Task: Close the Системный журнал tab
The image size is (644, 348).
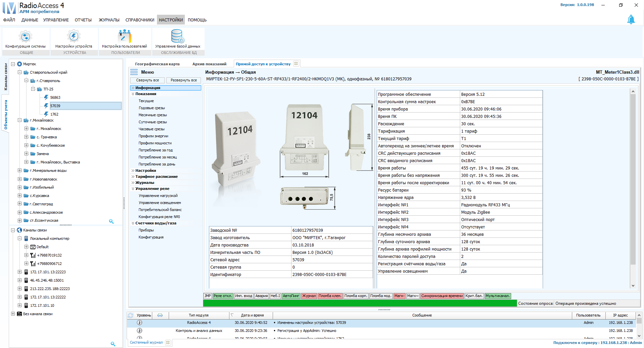Action: pyautogui.click(x=168, y=342)
